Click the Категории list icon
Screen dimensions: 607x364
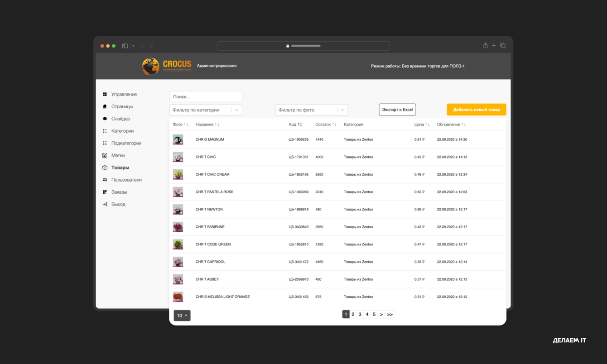pos(105,131)
